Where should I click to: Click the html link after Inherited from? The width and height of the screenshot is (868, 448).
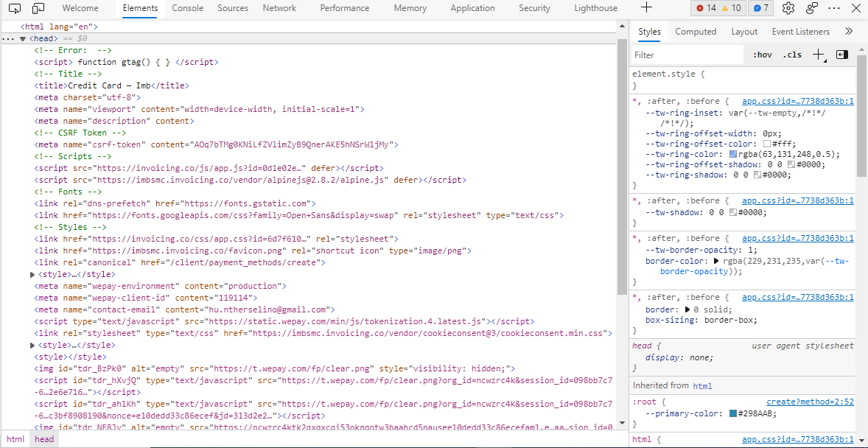(x=702, y=385)
